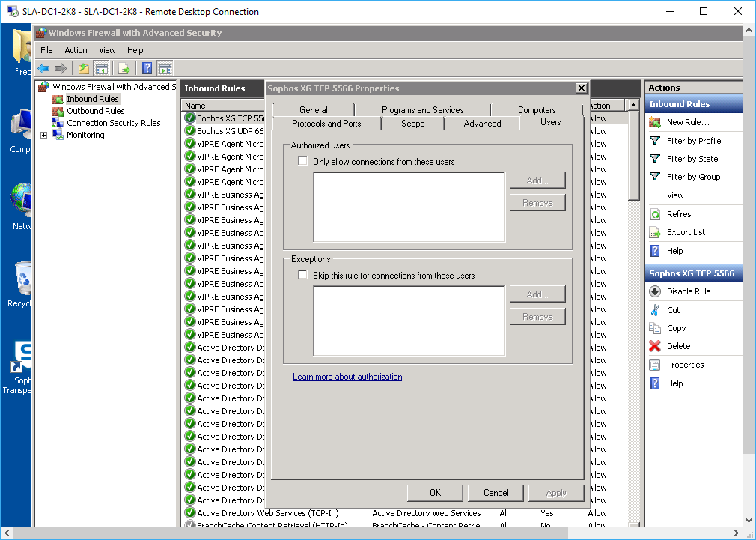The image size is (756, 540).
Task: Click the Copy icon in Actions pane
Action: coord(655,328)
